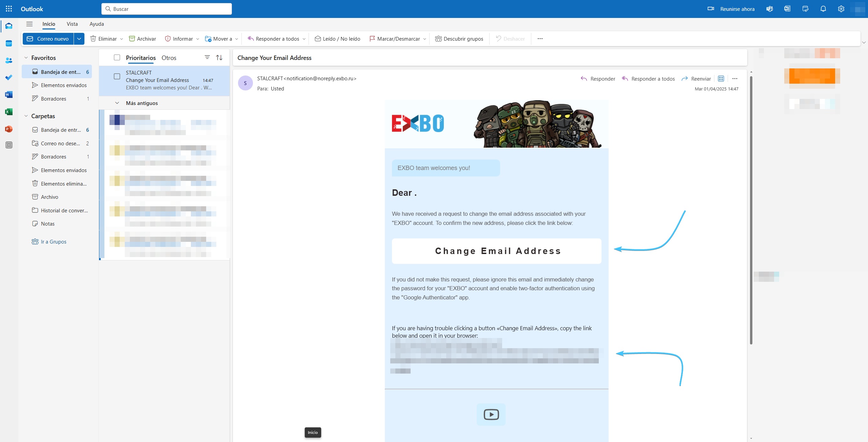
Task: Click Descubrir grupos toolbar button
Action: [x=459, y=39]
